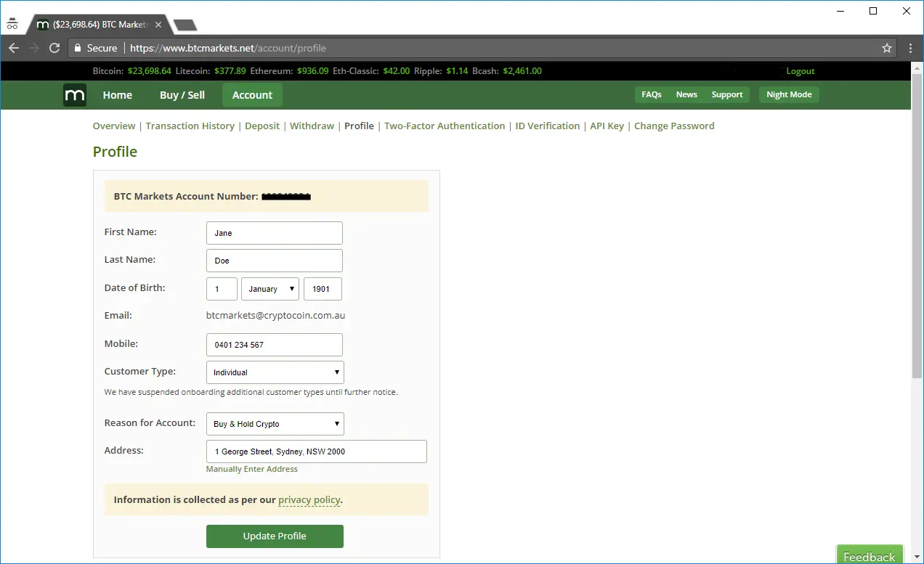Select the Profile section
The width and height of the screenshot is (924, 564).
[359, 126]
